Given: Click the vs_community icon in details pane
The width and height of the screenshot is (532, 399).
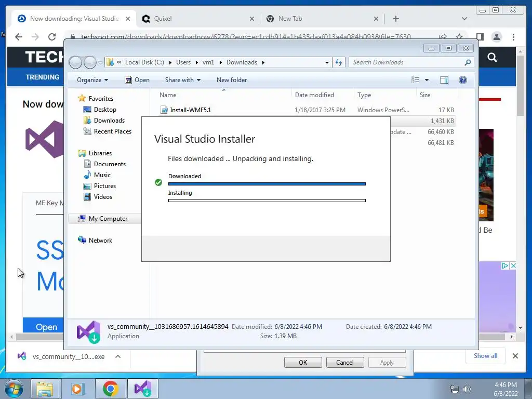Looking at the screenshot, I should [x=88, y=332].
